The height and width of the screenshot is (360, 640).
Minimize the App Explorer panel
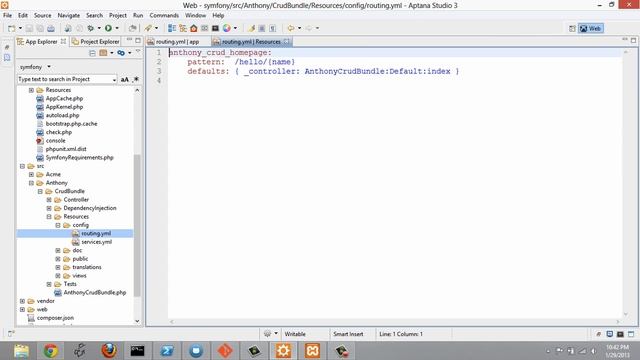[x=129, y=40]
